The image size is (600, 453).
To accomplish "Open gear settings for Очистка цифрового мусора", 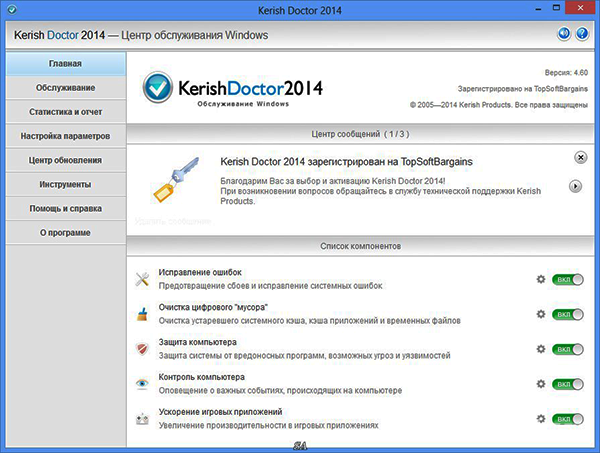I will click(540, 314).
